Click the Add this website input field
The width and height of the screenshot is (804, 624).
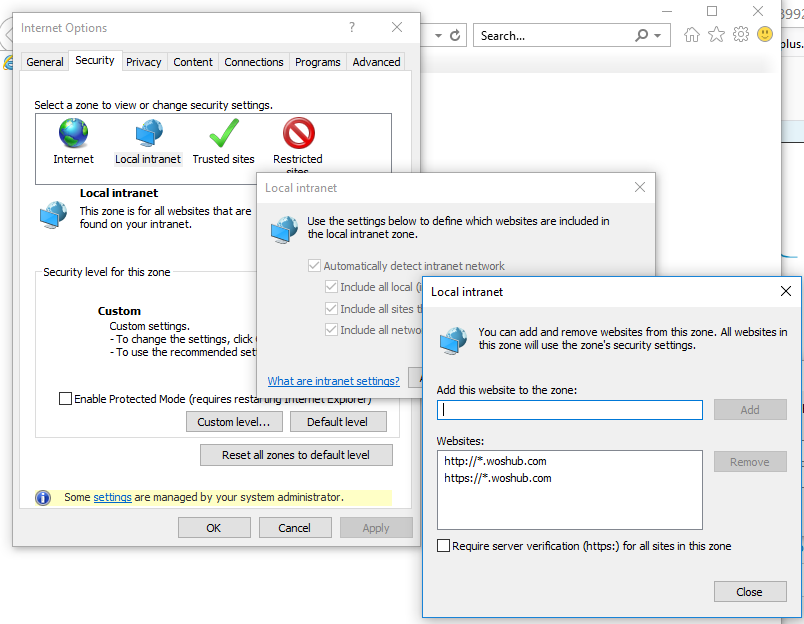(569, 409)
